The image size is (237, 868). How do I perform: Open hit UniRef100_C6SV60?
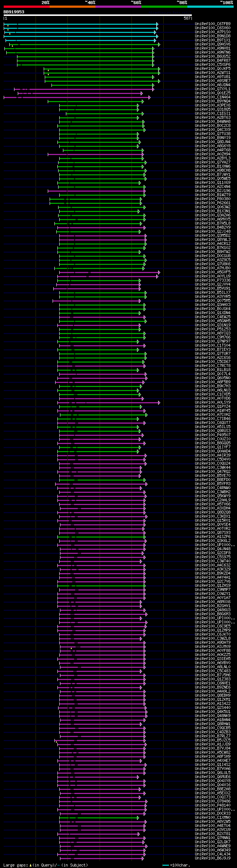[213, 28]
